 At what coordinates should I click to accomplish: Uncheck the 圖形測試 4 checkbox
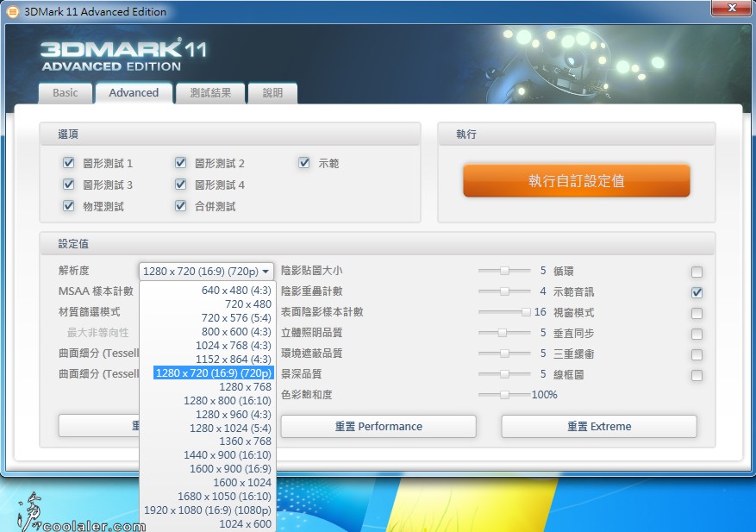point(180,185)
